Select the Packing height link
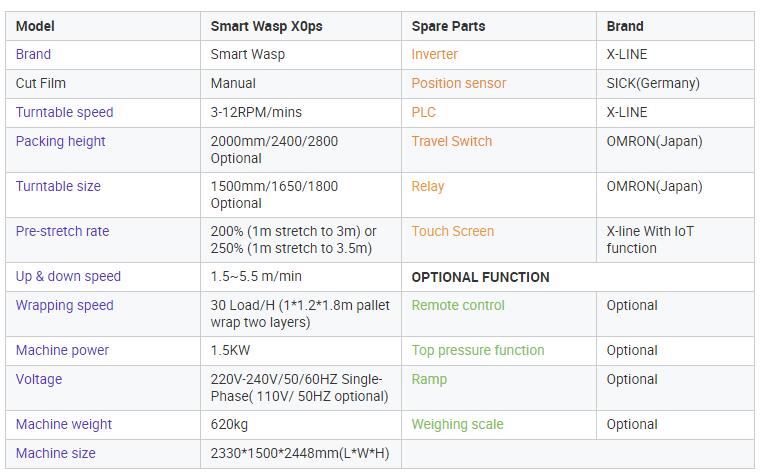The width and height of the screenshot is (762, 474). pos(60,141)
